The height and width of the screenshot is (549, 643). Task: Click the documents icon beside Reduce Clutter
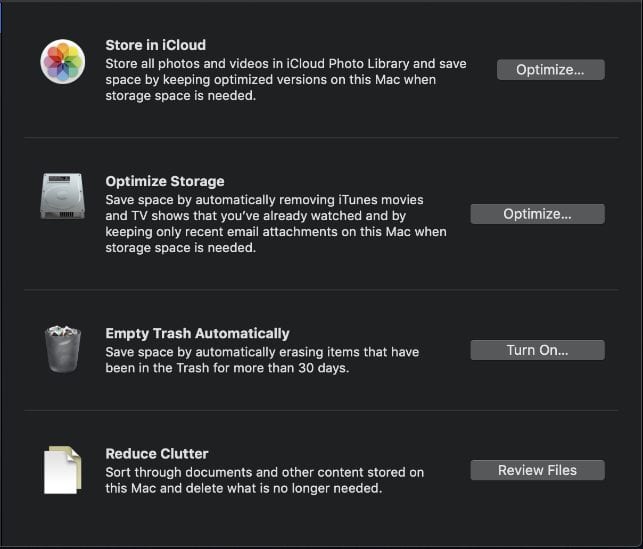(62, 469)
